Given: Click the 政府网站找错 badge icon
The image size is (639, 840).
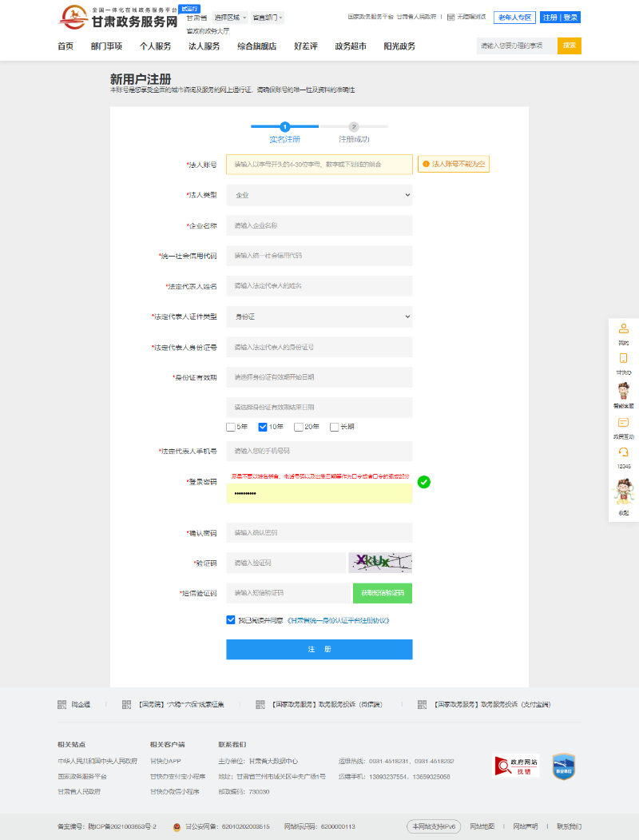Looking at the screenshot, I should pos(517,766).
